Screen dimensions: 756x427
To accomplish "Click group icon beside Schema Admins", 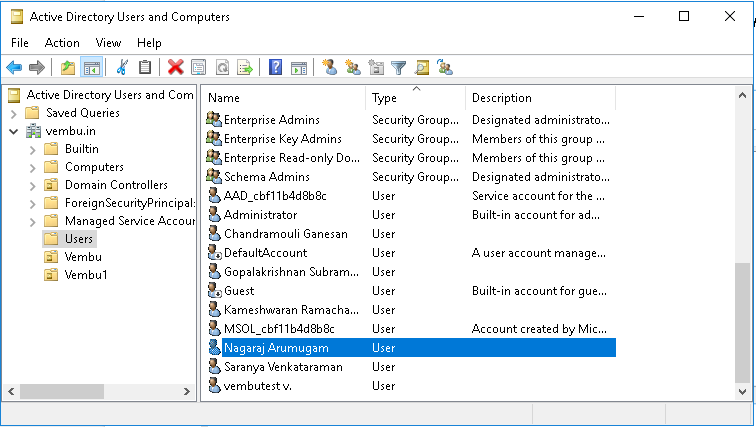I will click(214, 176).
